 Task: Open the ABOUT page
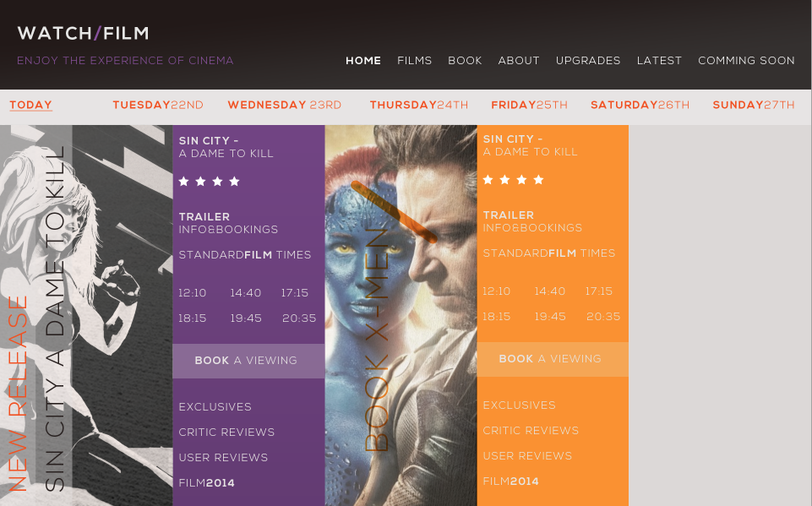coord(518,61)
